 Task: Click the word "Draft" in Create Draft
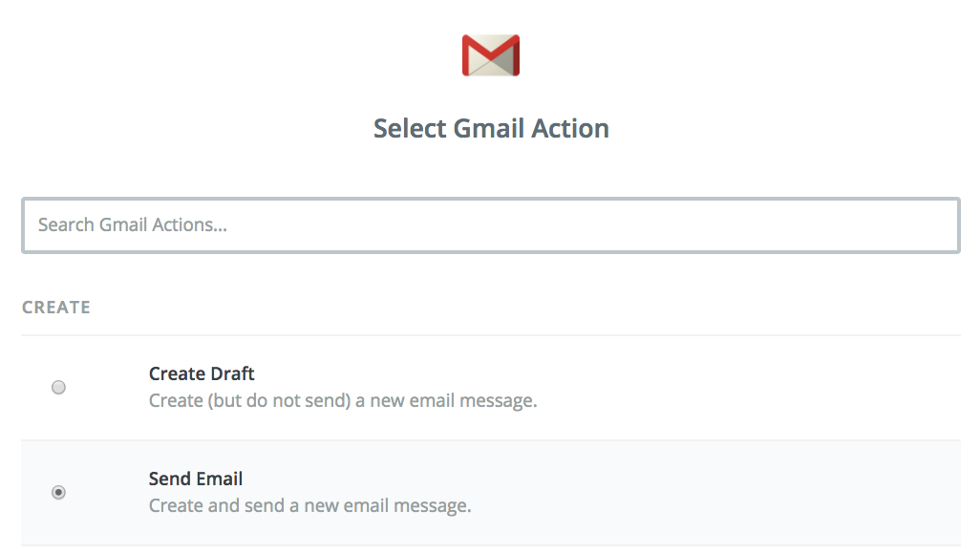tap(232, 373)
